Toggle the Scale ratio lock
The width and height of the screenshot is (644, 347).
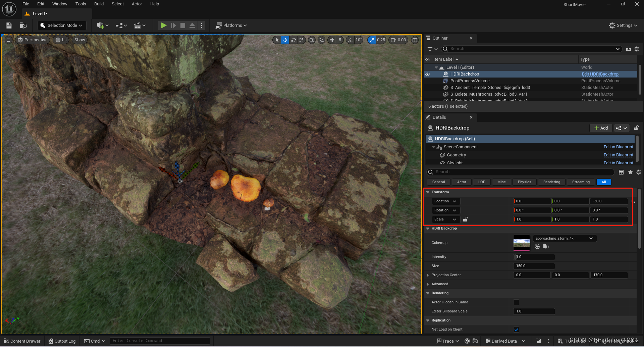coord(466,219)
